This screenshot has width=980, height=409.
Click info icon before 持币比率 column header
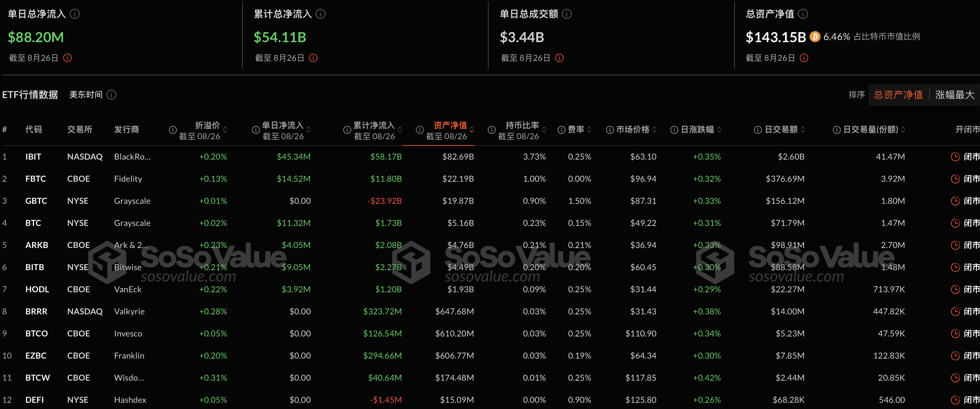491,130
